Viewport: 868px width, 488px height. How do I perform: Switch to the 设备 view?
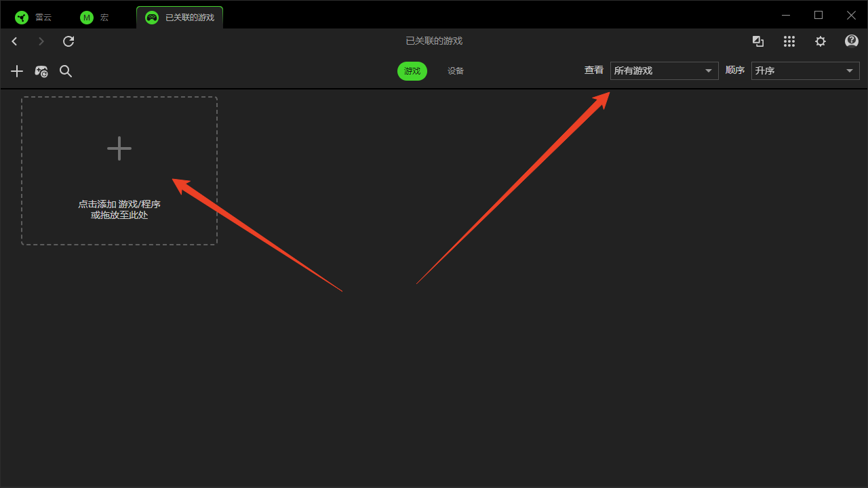coord(456,71)
